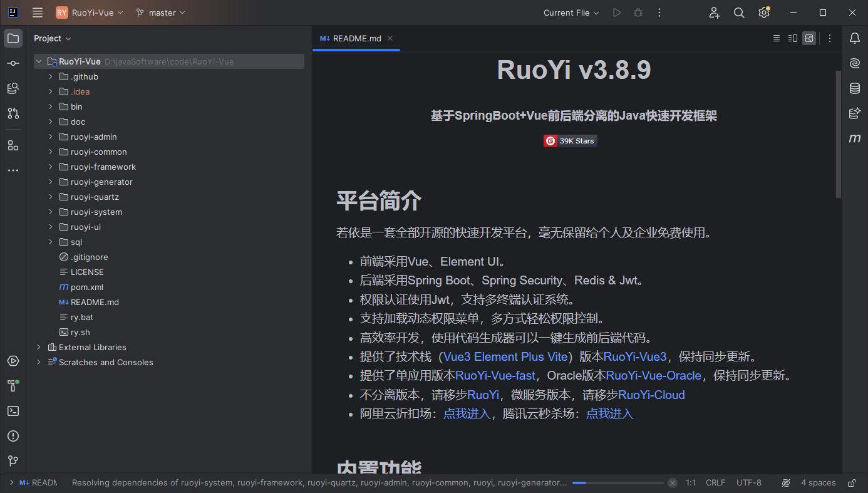Cancel the dependency resolving task
Image resolution: width=868 pixels, height=493 pixels.
click(x=672, y=483)
